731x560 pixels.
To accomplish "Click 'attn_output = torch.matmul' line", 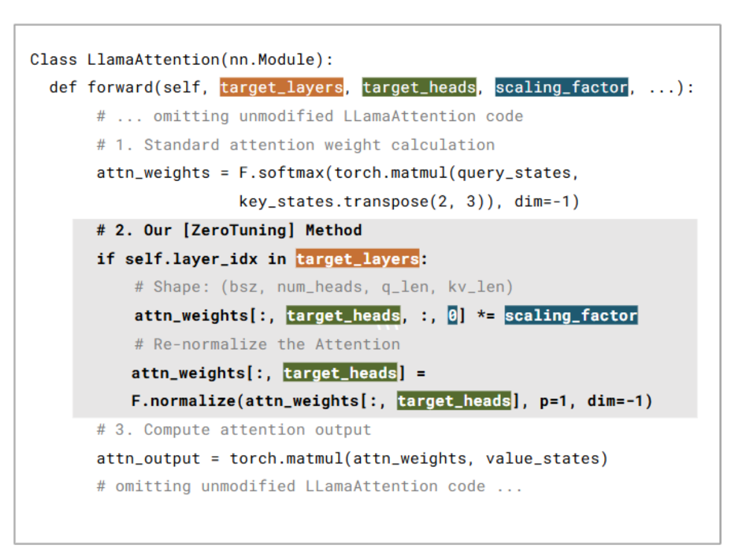I will [x=352, y=459].
